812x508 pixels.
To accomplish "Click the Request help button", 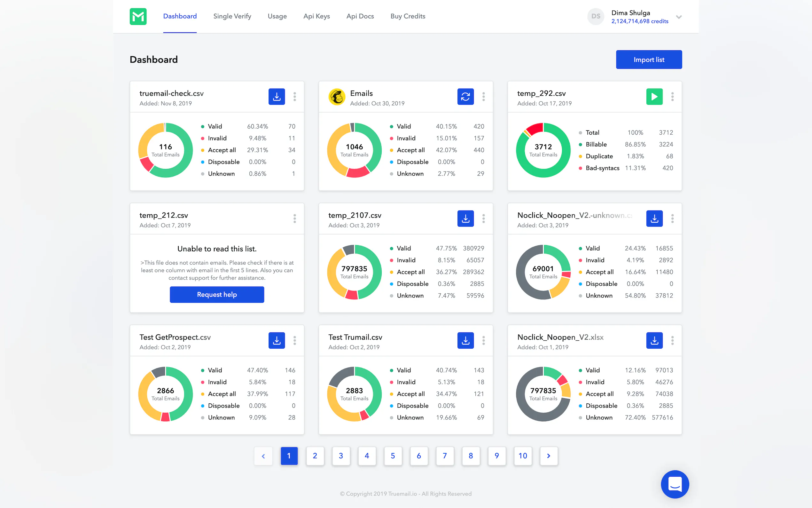I will (x=217, y=294).
